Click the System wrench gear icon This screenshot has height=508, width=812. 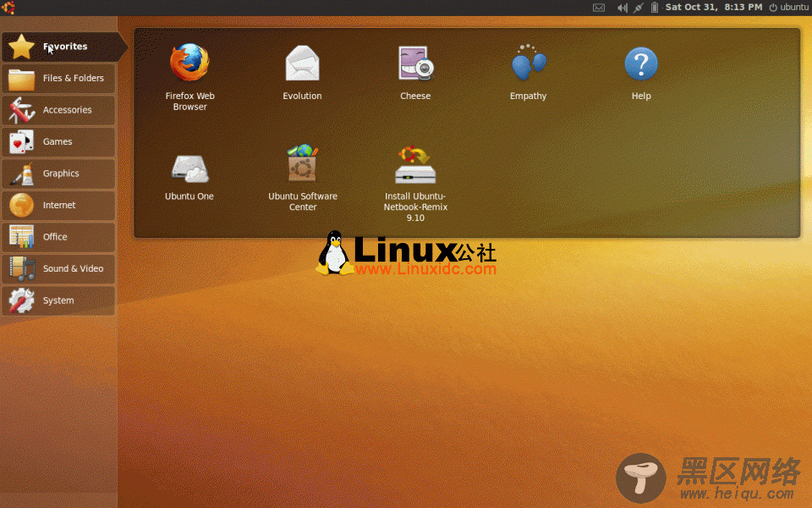pyautogui.click(x=21, y=301)
